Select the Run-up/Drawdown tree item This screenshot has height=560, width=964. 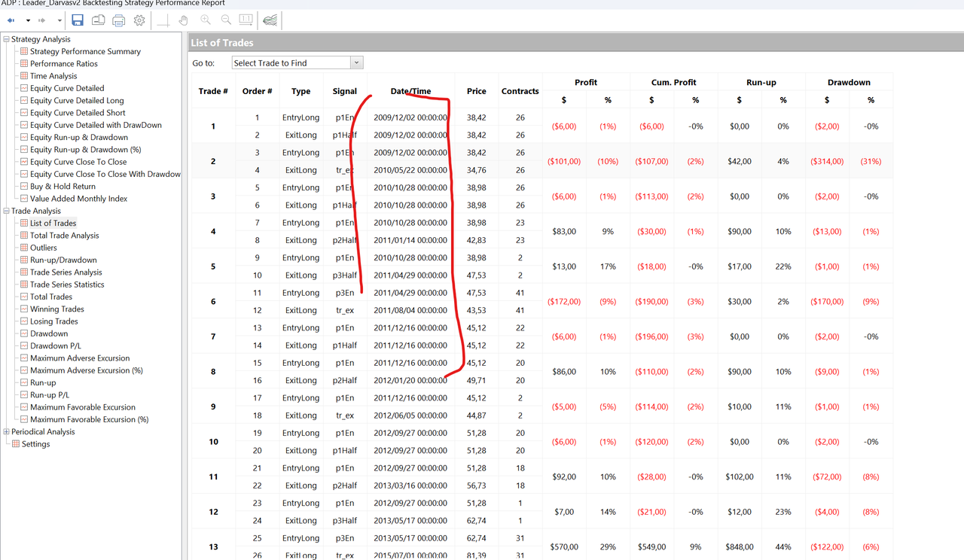(63, 260)
